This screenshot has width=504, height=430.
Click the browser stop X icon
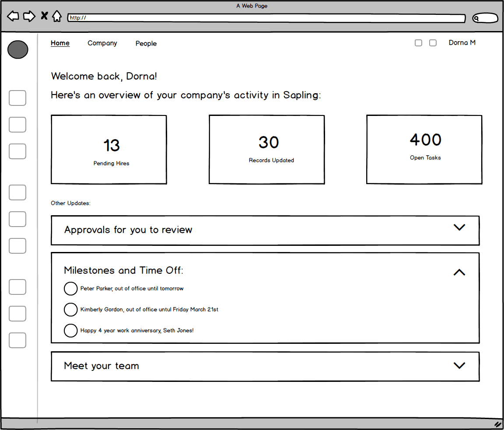[44, 16]
